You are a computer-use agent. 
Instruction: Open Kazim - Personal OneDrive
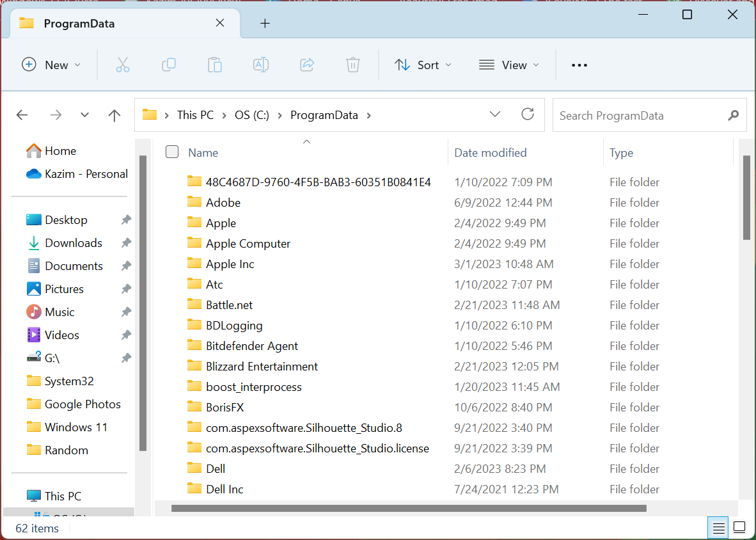77,173
